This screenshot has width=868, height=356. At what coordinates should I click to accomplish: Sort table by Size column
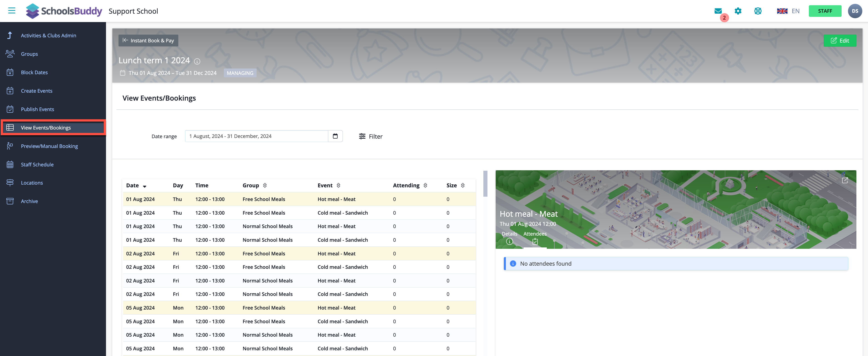pos(456,186)
